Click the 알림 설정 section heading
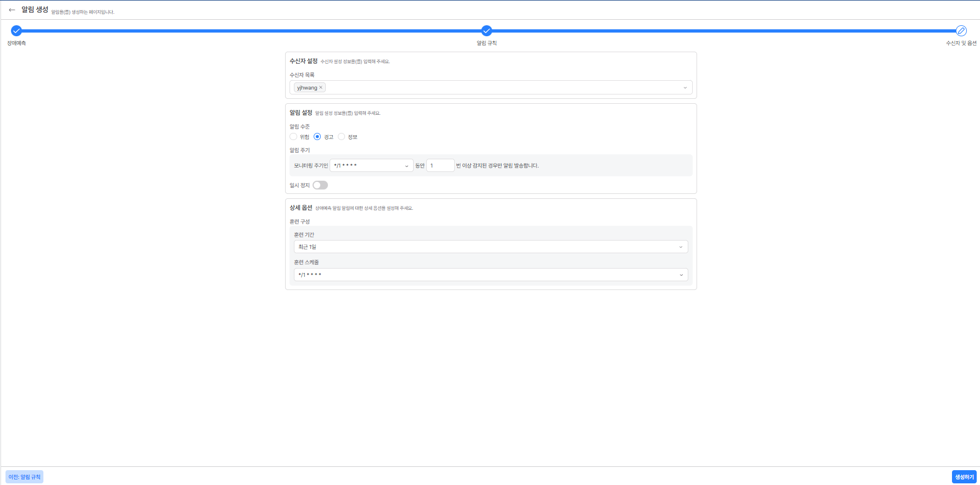980x485 pixels. click(301, 113)
